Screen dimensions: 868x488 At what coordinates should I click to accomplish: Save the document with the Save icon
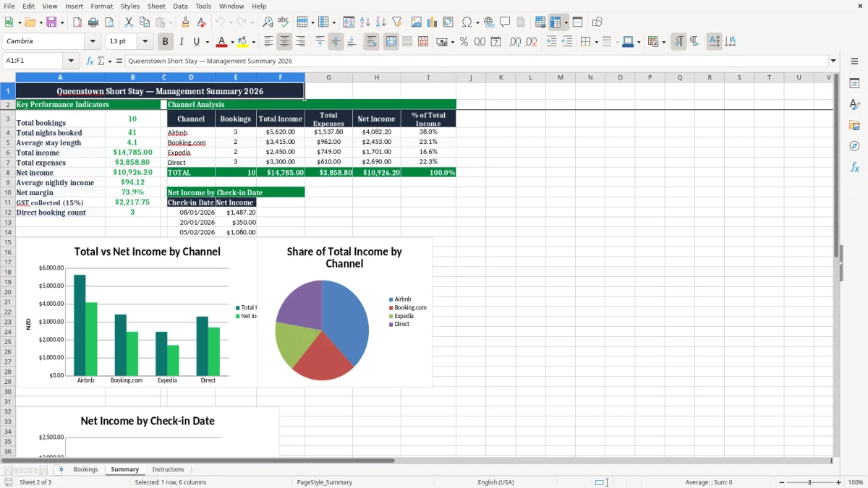tap(51, 22)
